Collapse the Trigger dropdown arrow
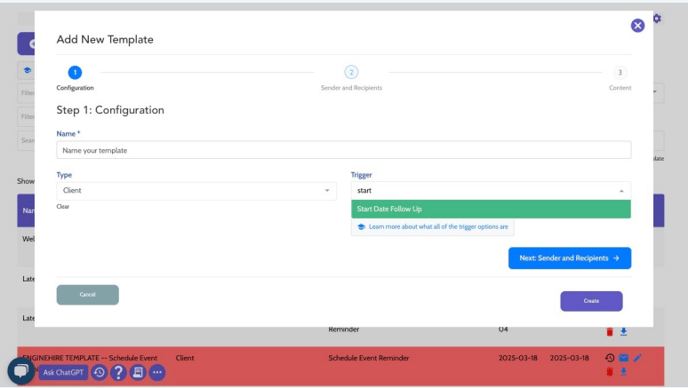Screen dimensions: 688x388 pyautogui.click(x=621, y=191)
